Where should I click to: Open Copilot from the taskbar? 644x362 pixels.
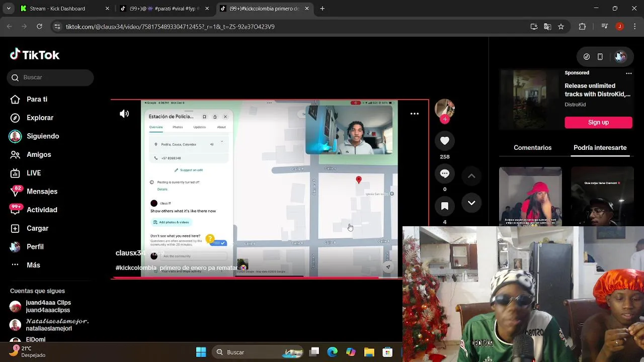click(351, 352)
